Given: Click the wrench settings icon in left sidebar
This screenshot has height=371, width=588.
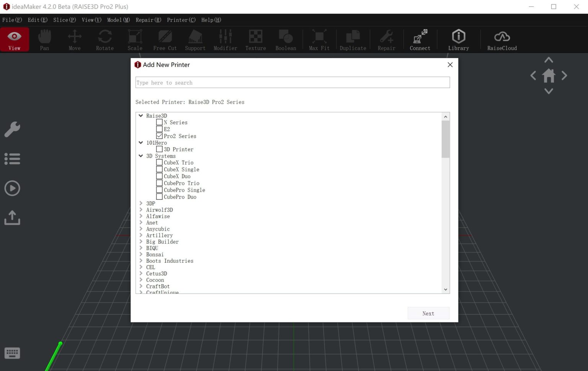Looking at the screenshot, I should click(x=12, y=129).
